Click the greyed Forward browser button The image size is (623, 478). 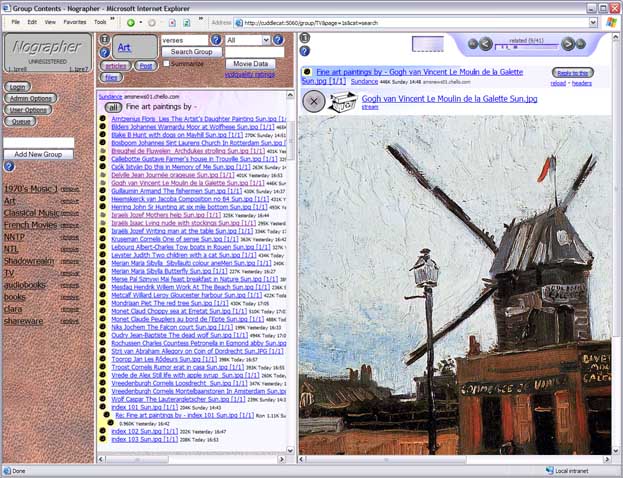[x=152, y=23]
